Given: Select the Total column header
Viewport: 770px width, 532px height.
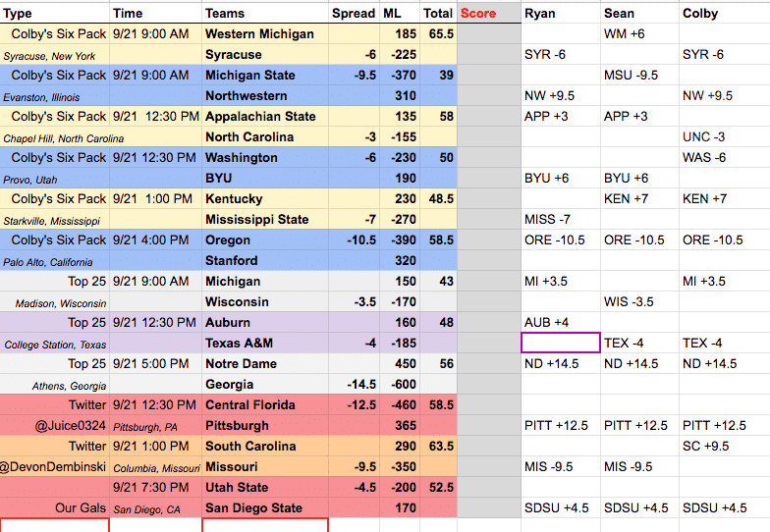Looking at the screenshot, I should click(438, 14).
